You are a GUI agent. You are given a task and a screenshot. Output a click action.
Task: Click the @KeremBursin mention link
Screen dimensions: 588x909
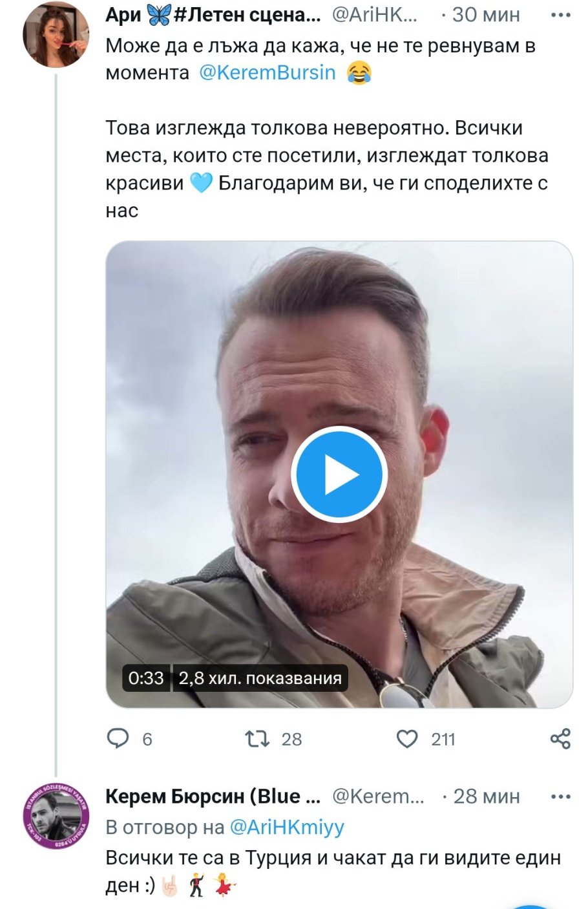[268, 73]
